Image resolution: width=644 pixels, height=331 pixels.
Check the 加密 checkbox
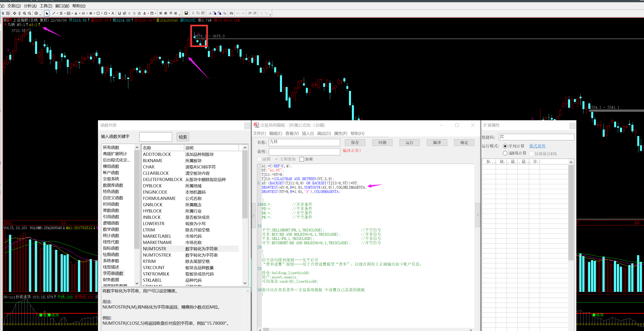click(302, 159)
